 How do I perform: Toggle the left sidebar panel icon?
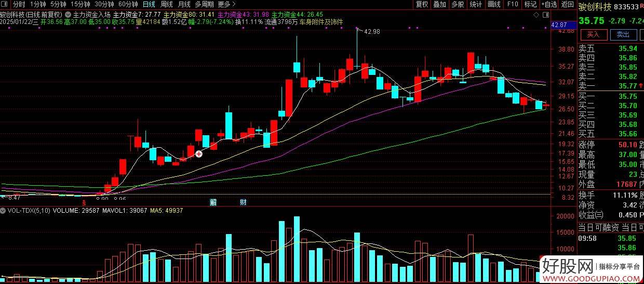5,4
